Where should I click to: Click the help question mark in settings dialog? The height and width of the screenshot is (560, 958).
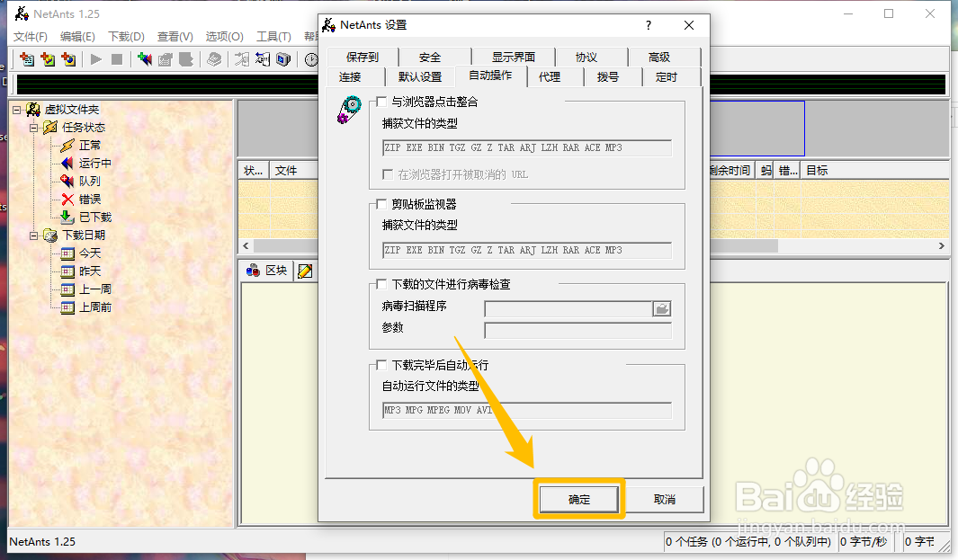pyautogui.click(x=649, y=25)
